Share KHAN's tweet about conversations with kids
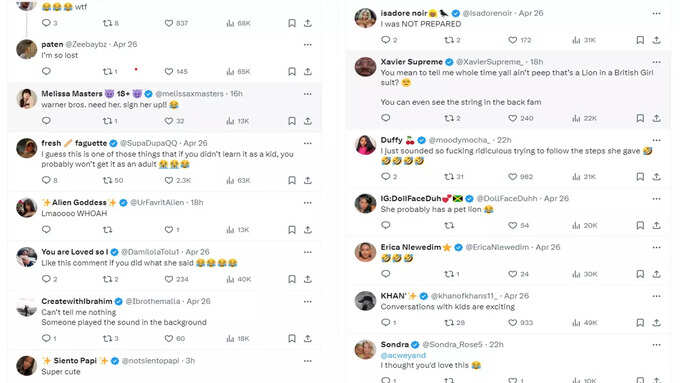This screenshot has height=383, width=680. point(657,323)
